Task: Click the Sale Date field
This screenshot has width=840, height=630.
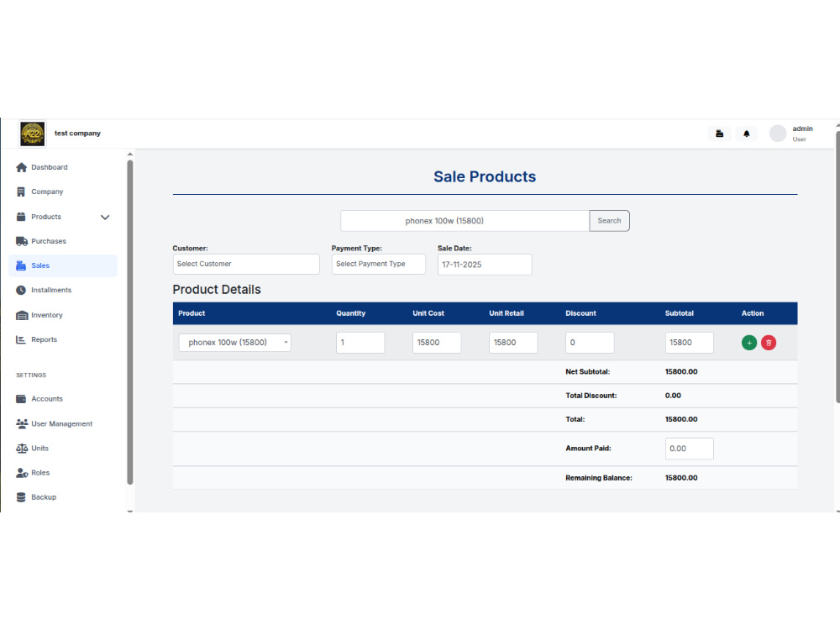Action: pos(485,265)
